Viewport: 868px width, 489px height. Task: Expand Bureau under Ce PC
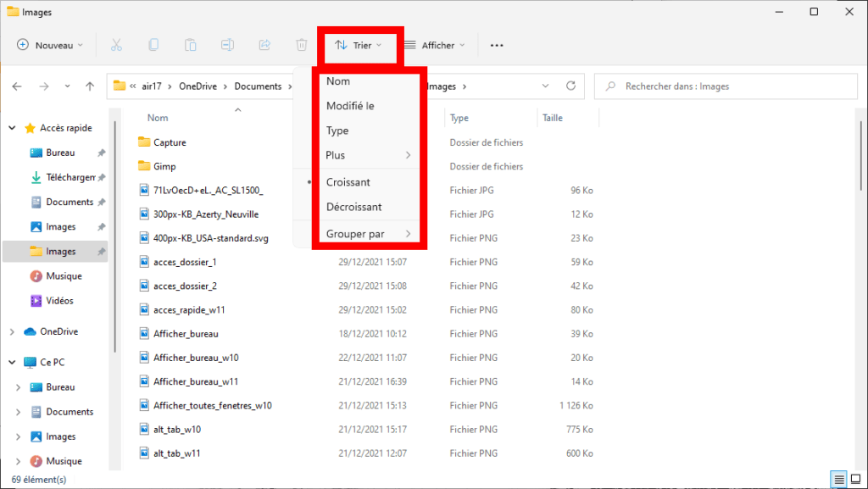click(x=19, y=387)
